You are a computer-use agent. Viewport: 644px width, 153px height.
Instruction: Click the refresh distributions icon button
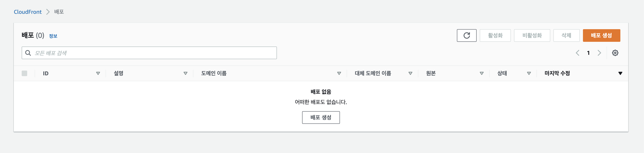click(x=466, y=35)
